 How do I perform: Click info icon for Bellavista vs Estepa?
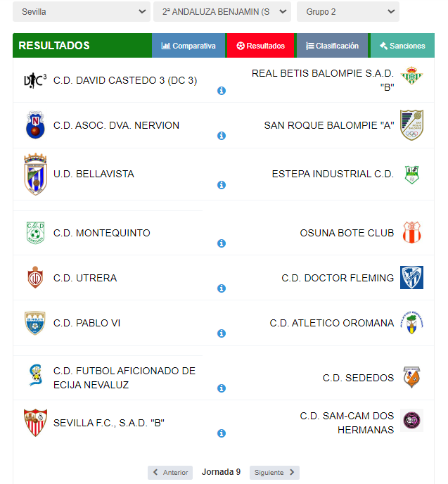tap(222, 185)
